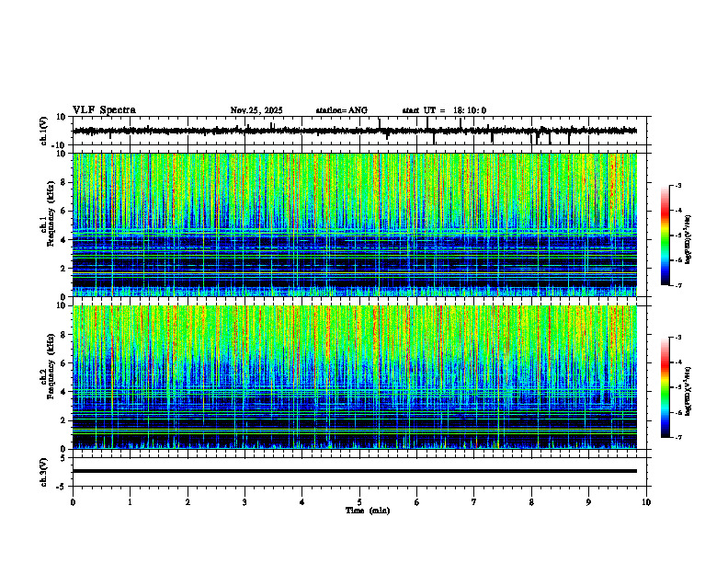Click the "-5" tick on the ch.3(V) axis
This screenshot has width=728, height=563.
tap(62, 487)
